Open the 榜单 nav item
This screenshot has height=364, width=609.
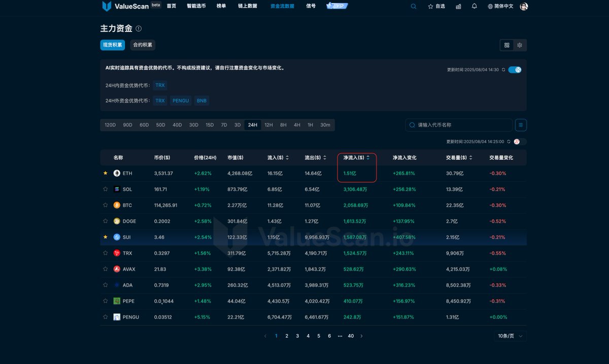pos(221,6)
